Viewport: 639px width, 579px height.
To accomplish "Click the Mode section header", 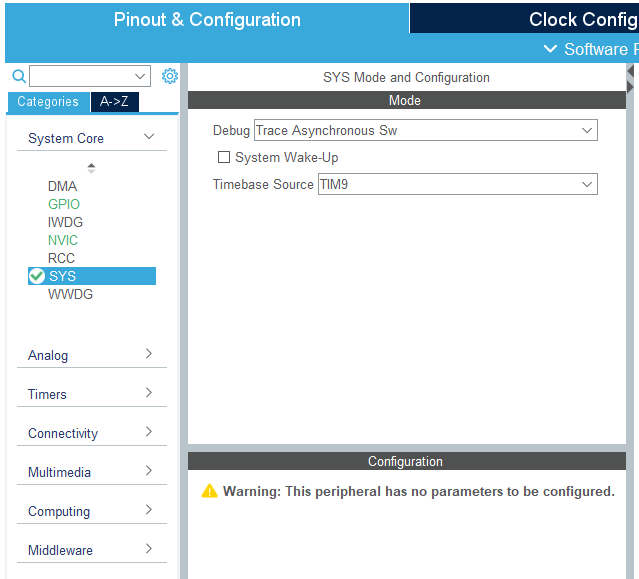I will [x=406, y=100].
